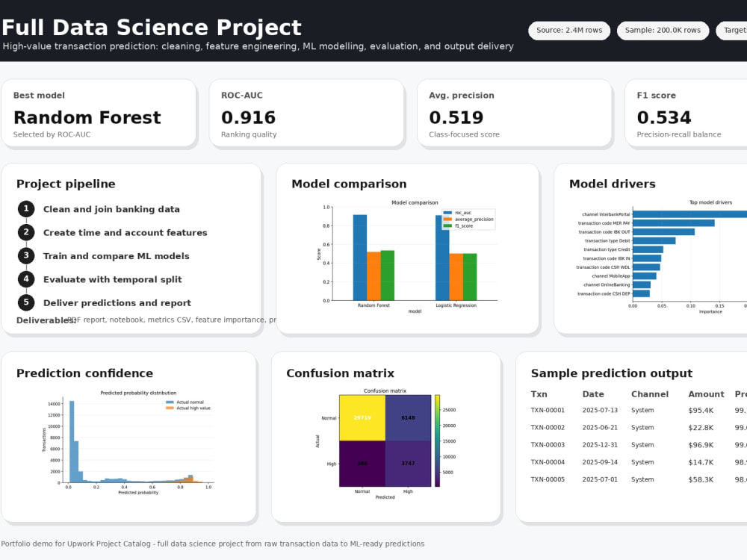Click the TXN-00003 cell

(x=548, y=445)
